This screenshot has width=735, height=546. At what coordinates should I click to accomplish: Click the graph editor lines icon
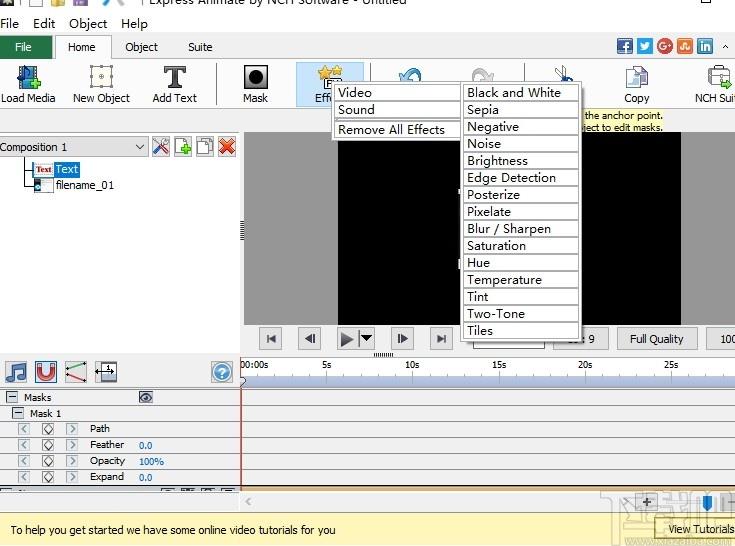point(76,372)
